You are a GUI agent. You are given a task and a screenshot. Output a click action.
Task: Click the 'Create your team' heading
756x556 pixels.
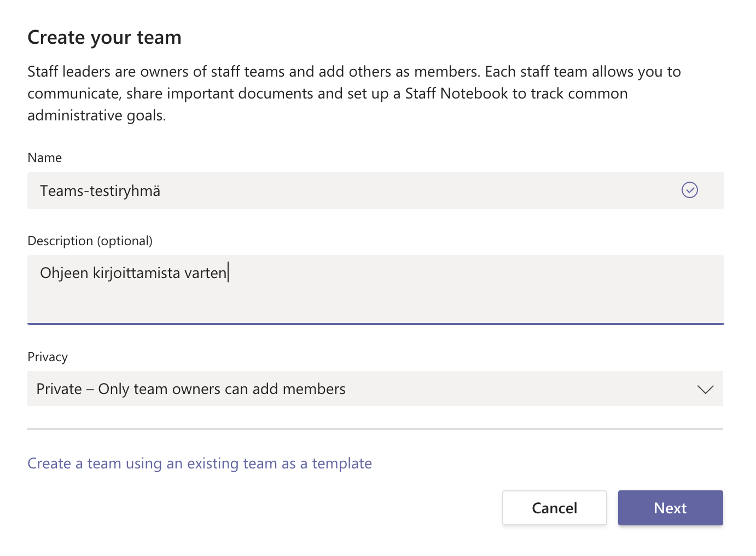click(x=104, y=37)
